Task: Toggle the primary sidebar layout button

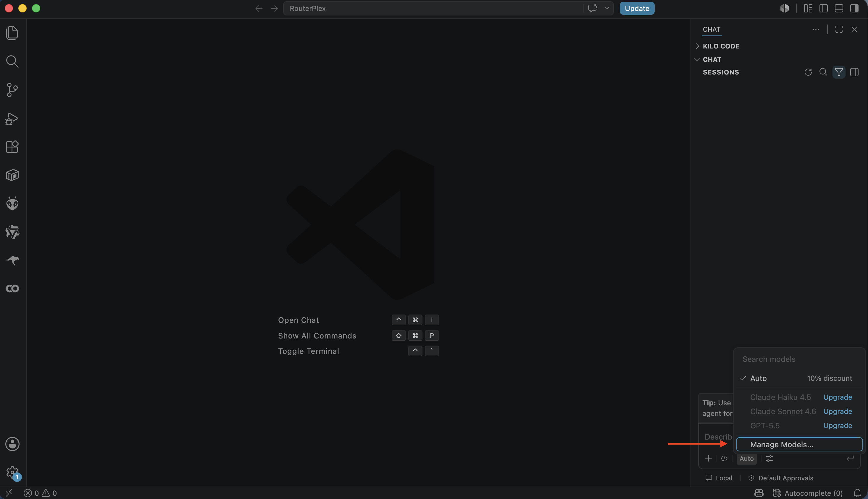Action: 823,8
